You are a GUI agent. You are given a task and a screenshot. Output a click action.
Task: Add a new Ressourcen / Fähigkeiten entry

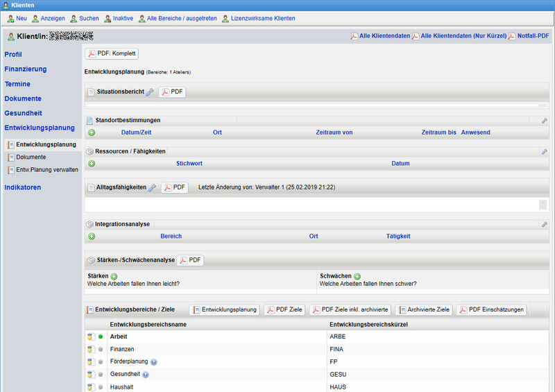pyautogui.click(x=92, y=164)
